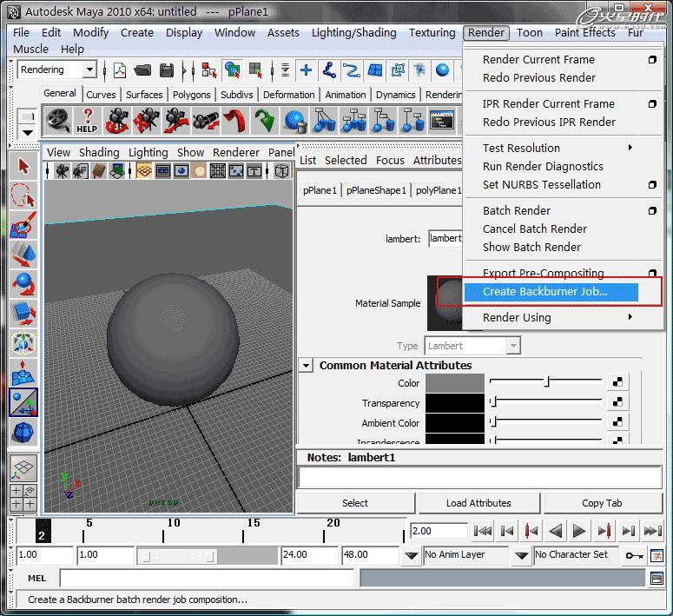Open the Rendering menu set dropdown
673x616 pixels.
(89, 70)
